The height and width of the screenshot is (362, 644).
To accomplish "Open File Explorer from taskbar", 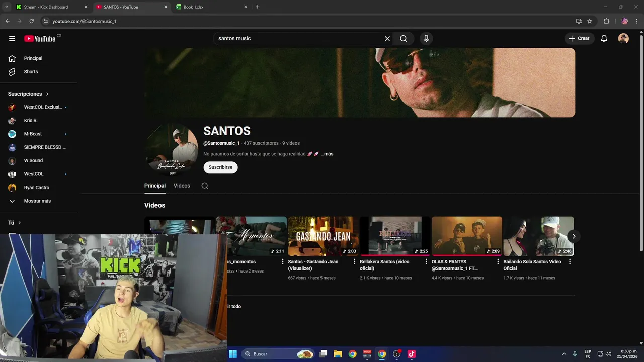I will pos(338,354).
